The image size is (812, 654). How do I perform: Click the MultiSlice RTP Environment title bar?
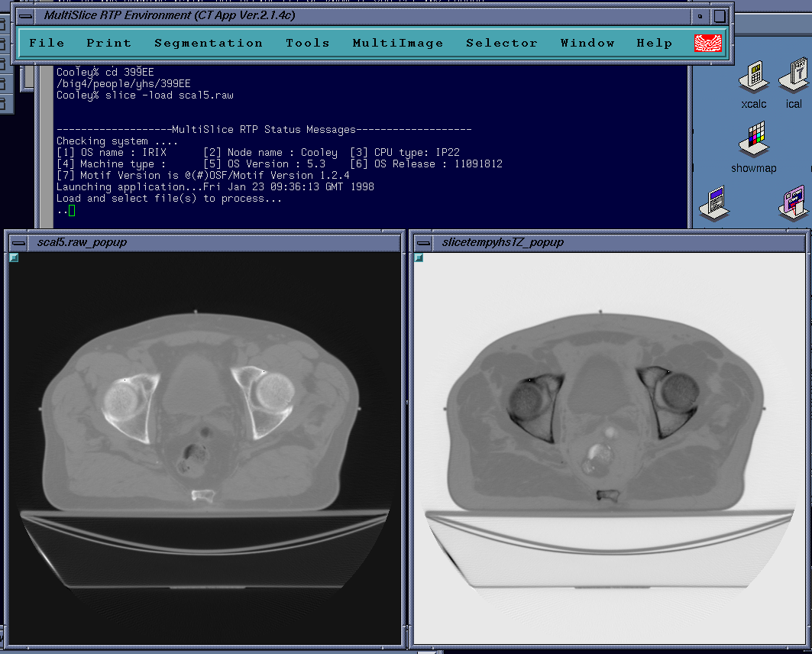(362, 16)
